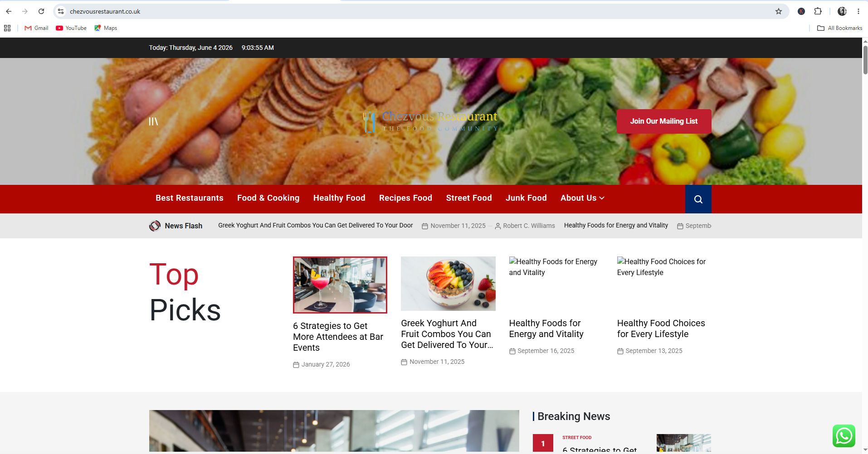Expand the About Us dropdown menu

click(x=582, y=198)
